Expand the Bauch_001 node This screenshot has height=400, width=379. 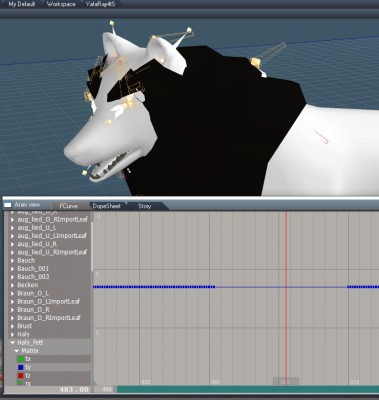click(x=13, y=269)
